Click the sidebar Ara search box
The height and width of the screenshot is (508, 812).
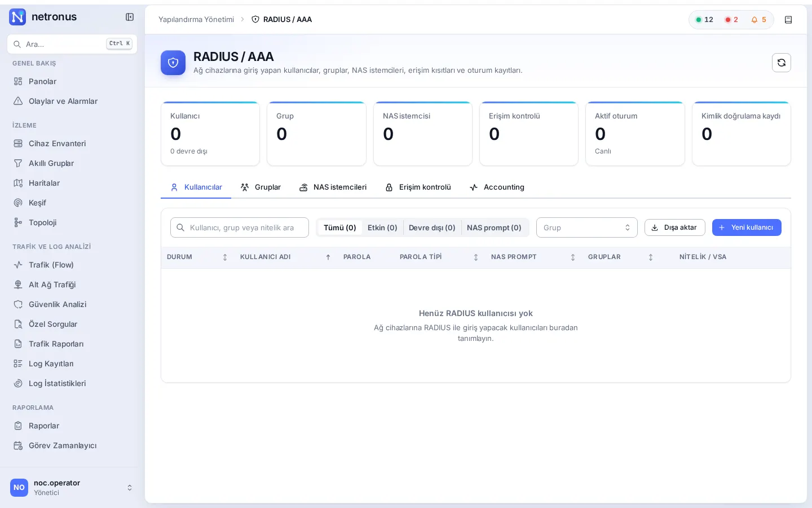[x=72, y=44]
